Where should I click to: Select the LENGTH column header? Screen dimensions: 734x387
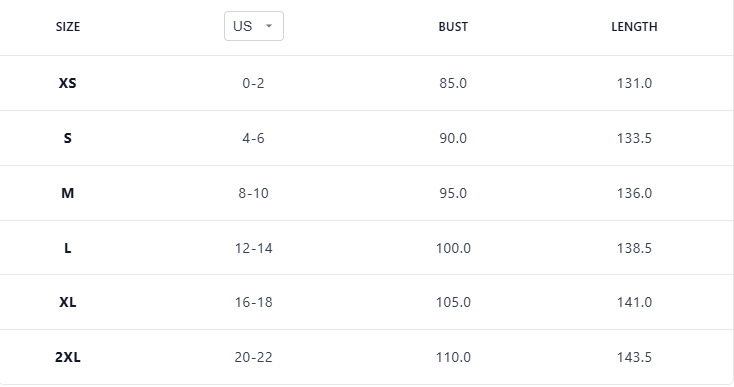[x=634, y=27]
